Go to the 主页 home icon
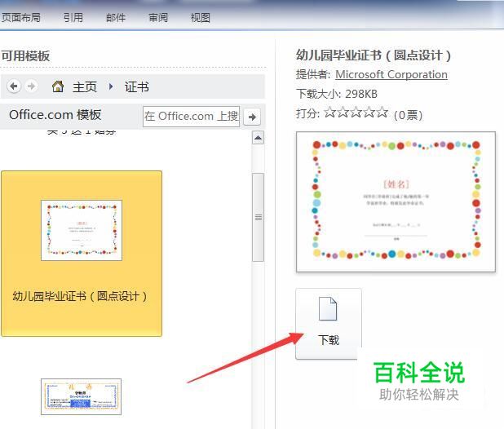Screen dimensions: 504x429 pos(58,86)
